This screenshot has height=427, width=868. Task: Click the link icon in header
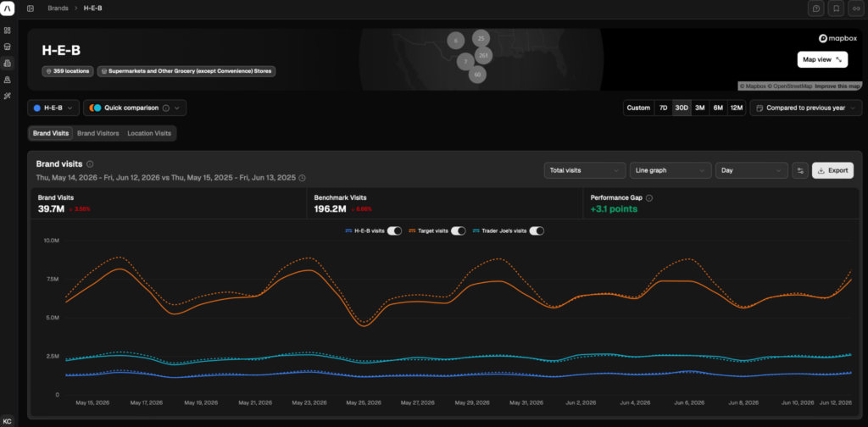(856, 8)
